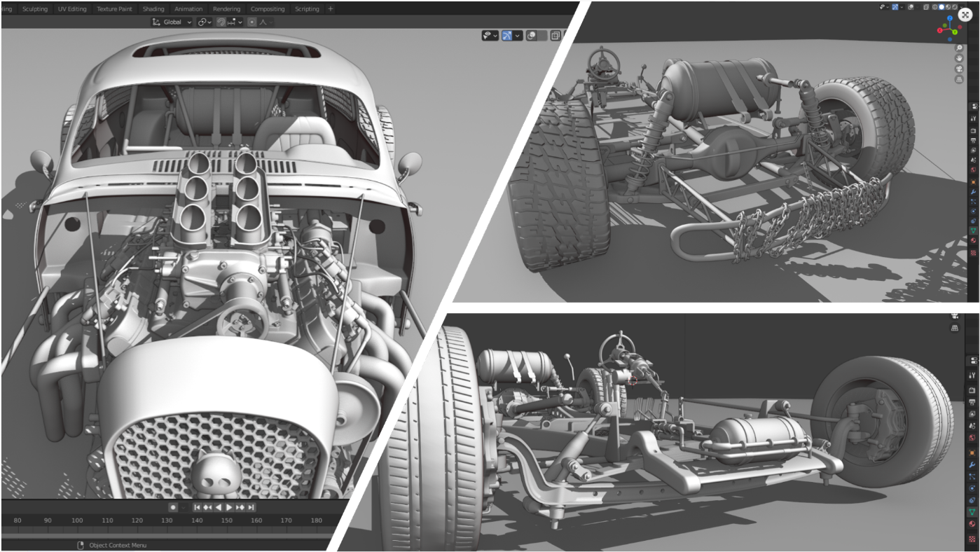Switch to the Sculpting workspace tab
This screenshot has height=552, width=980.
pos(35,9)
